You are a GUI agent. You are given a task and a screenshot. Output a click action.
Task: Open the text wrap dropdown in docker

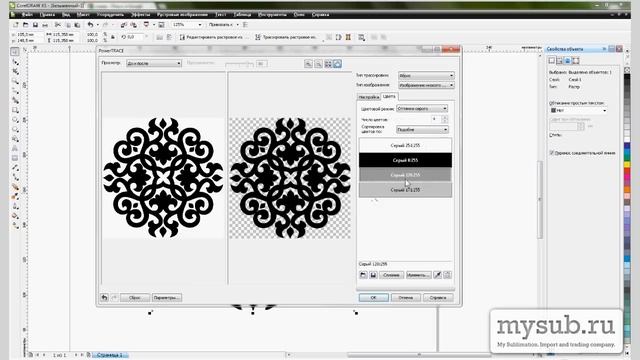[x=578, y=110]
